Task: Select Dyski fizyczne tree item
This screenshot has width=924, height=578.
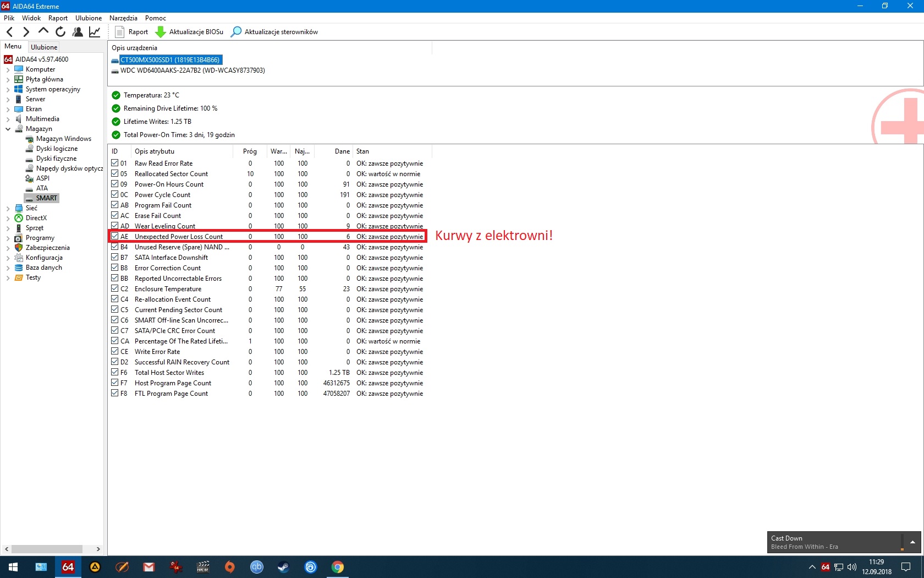Action: point(56,159)
